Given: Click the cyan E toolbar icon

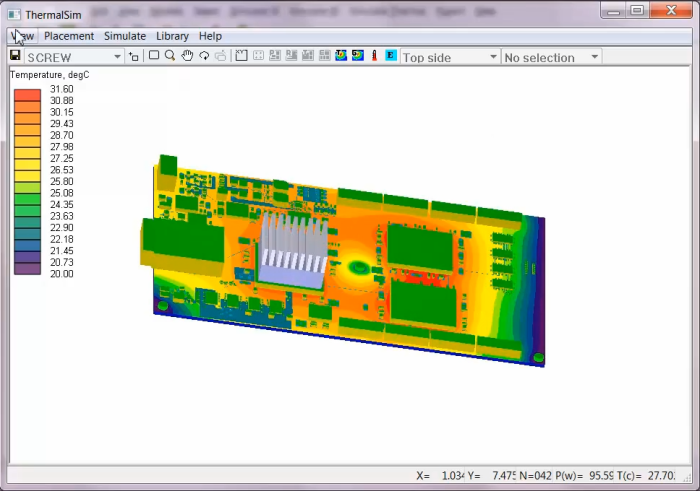Looking at the screenshot, I should (391, 55).
